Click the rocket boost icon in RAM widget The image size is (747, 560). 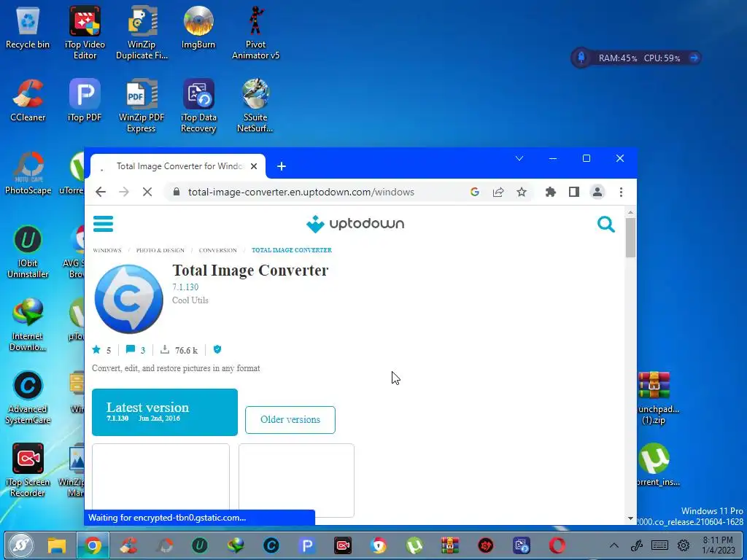pos(581,58)
